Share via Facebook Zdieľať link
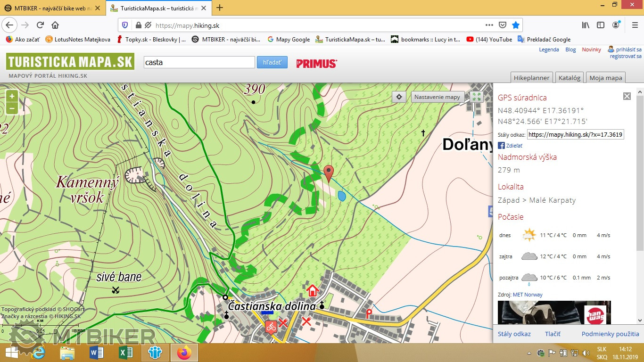Image resolution: width=644 pixels, height=362 pixels. coord(513,146)
